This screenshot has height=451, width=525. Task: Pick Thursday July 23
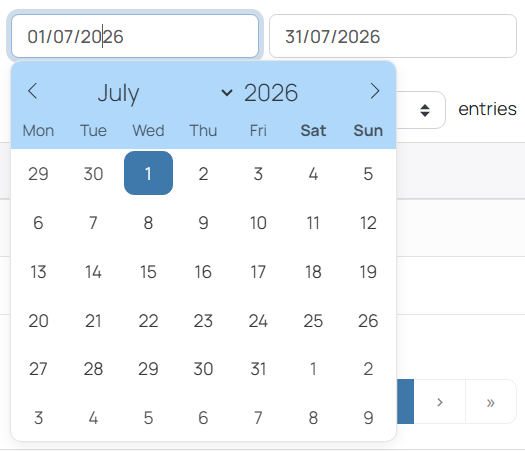203,320
